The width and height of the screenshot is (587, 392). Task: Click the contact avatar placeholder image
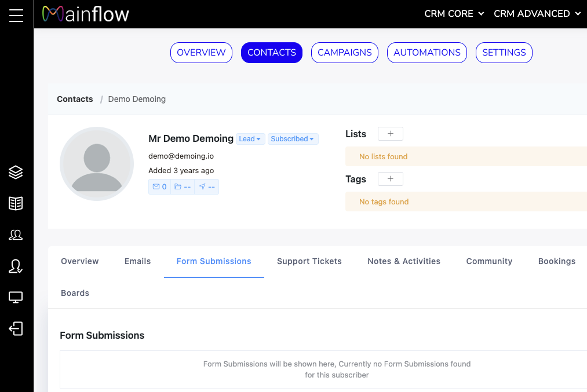(97, 164)
